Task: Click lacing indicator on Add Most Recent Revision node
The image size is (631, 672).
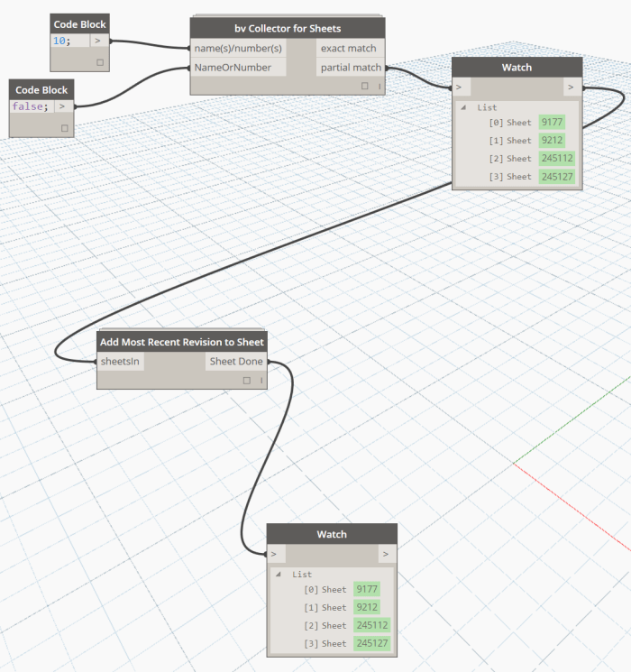Action: (261, 380)
